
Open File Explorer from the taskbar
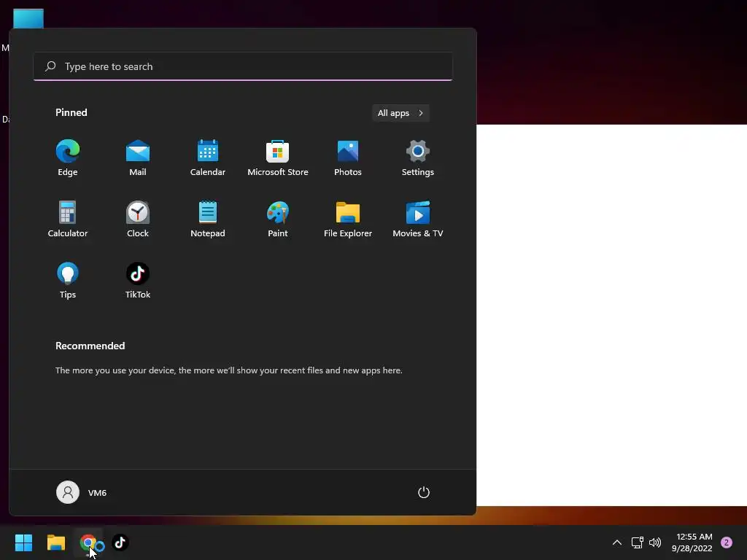point(55,542)
